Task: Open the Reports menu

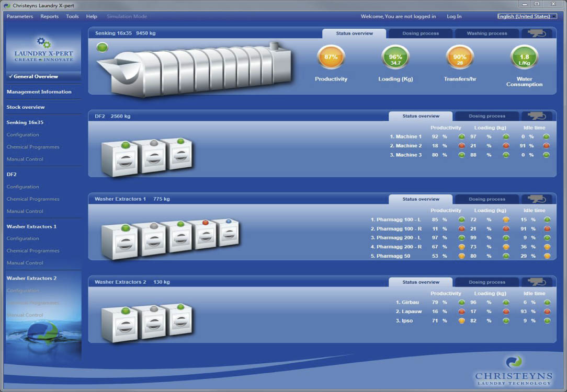Action: click(x=50, y=16)
